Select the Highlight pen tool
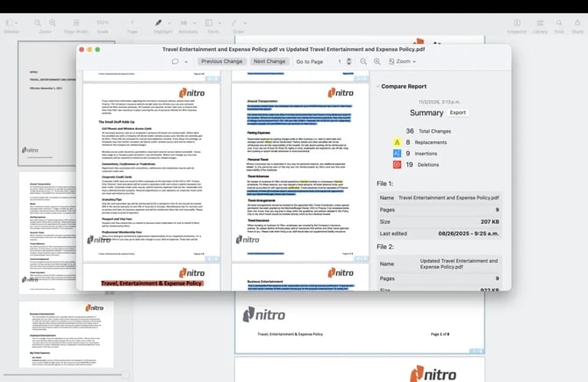 point(159,23)
